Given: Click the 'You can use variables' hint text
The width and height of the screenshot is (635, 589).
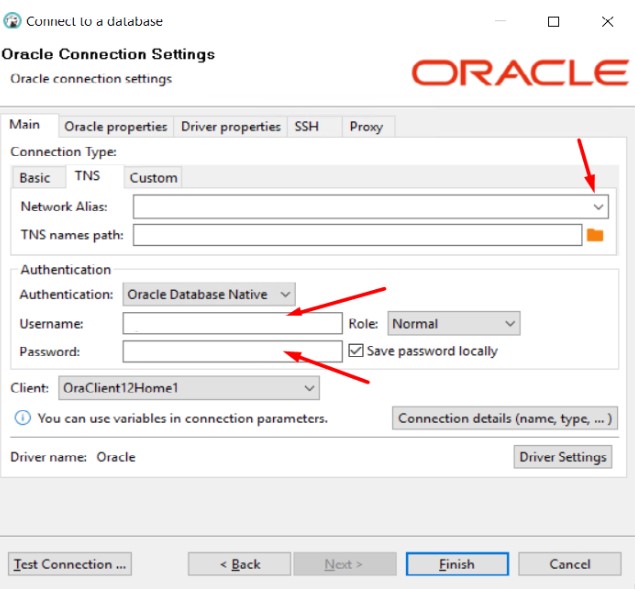Looking at the screenshot, I should click(183, 418).
